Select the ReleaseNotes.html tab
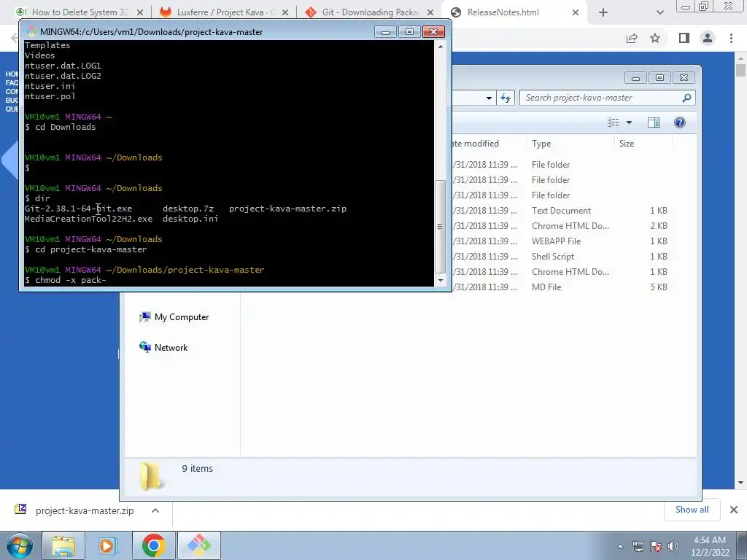The height and width of the screenshot is (560, 747). pos(503,12)
